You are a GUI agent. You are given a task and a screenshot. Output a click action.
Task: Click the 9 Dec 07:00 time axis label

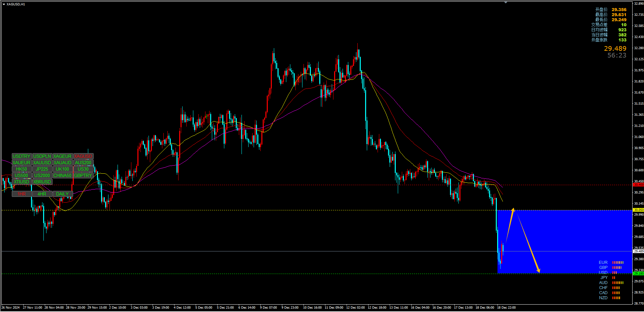tap(268, 308)
